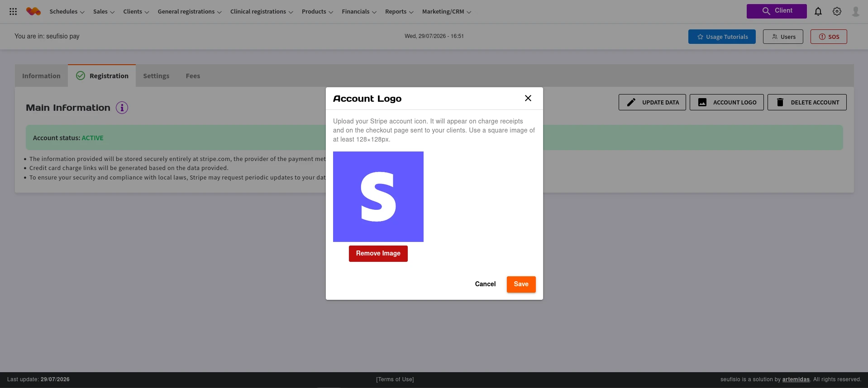Expand the Reports menu
868x388 pixels.
pyautogui.click(x=400, y=12)
